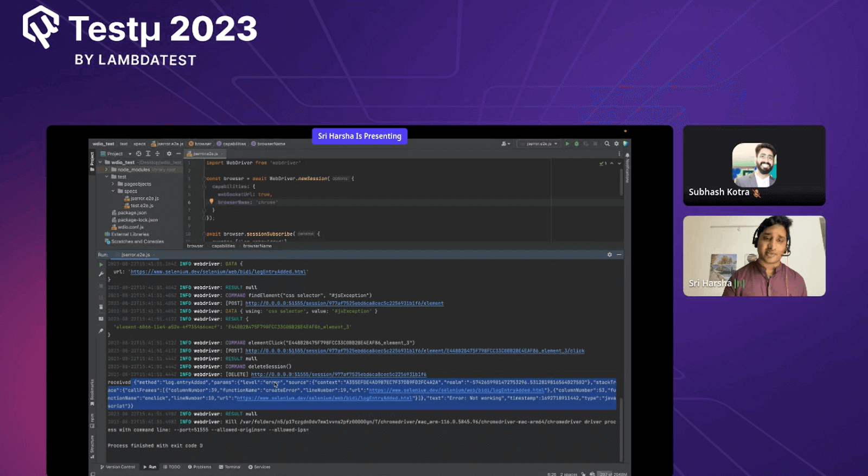Open the POST link ending in element_3/click
This screenshot has height=476, width=868.
[x=415, y=351]
